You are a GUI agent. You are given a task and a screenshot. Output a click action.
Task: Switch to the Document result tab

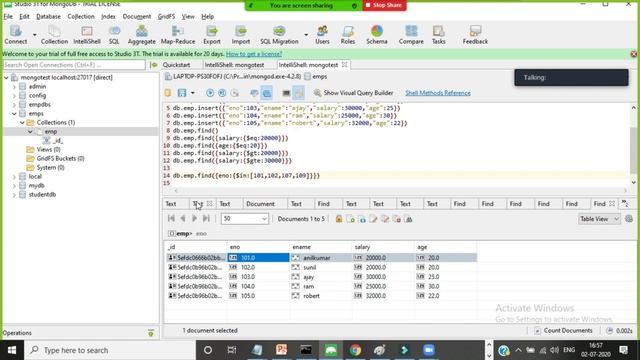coord(260,204)
